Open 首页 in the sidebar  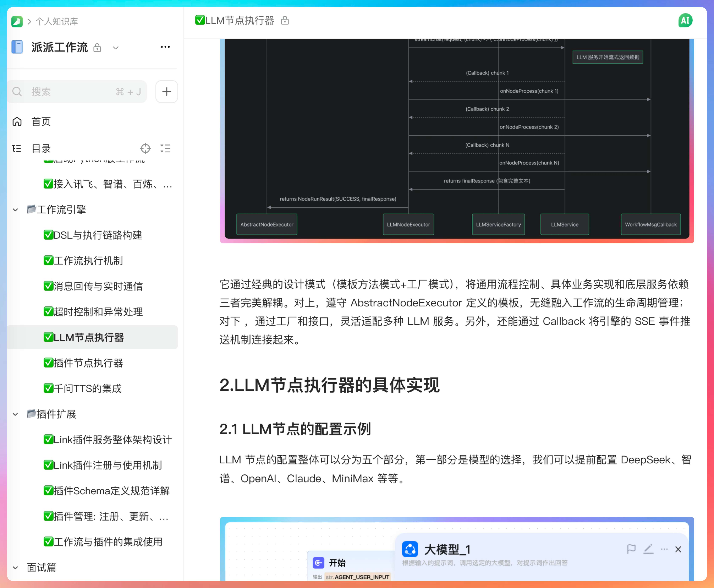[x=41, y=122]
